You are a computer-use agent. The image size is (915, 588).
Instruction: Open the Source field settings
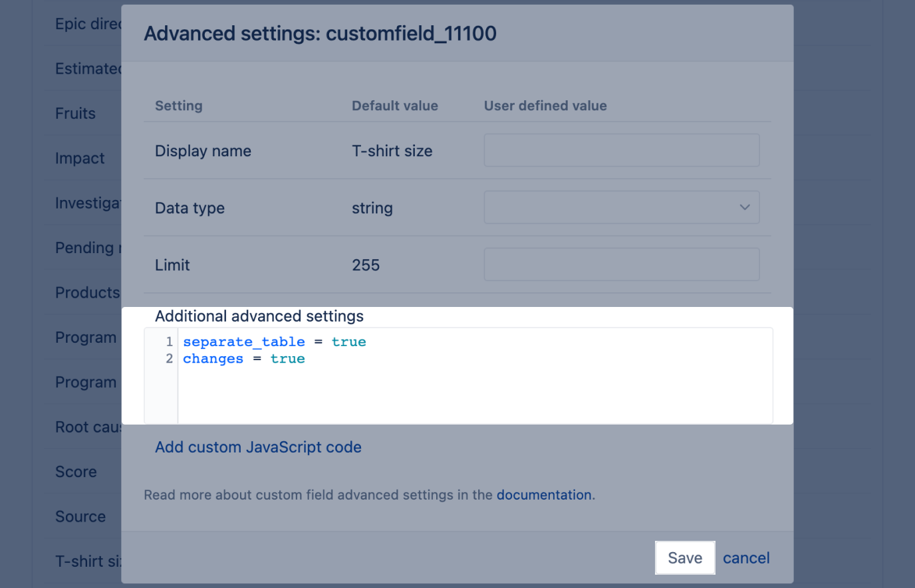tap(80, 516)
